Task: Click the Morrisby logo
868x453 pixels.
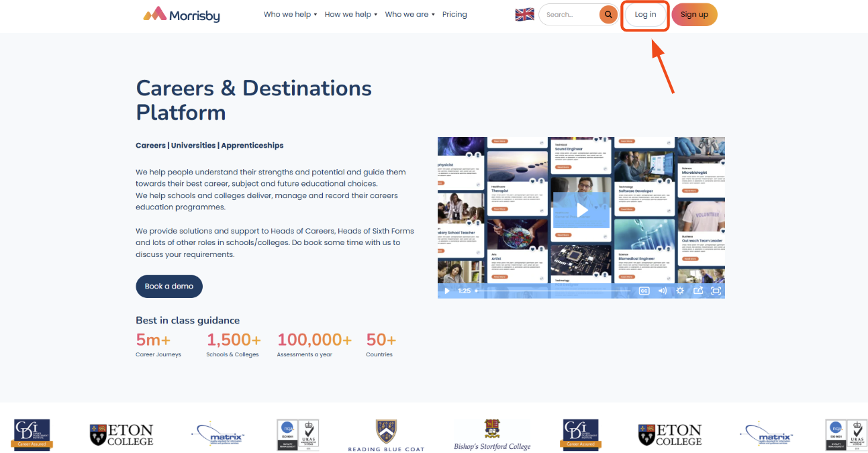Action: point(181,14)
